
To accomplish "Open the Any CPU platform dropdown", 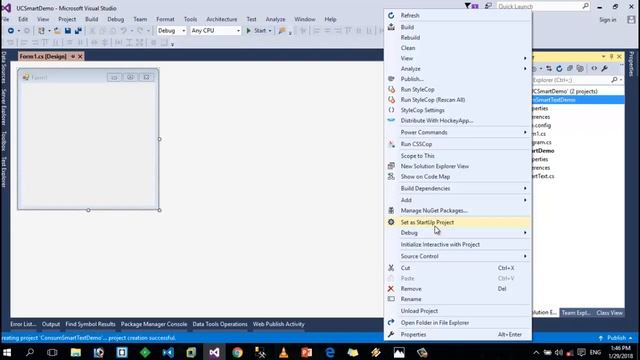I will pos(216,31).
